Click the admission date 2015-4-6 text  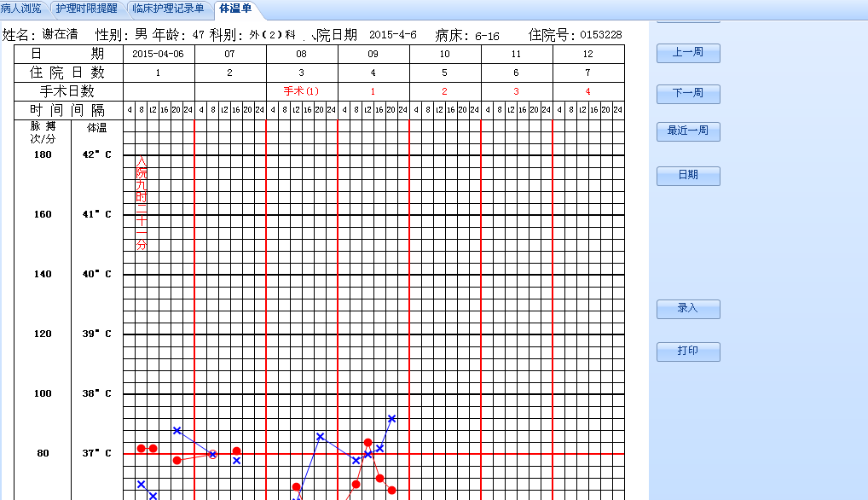392,35
